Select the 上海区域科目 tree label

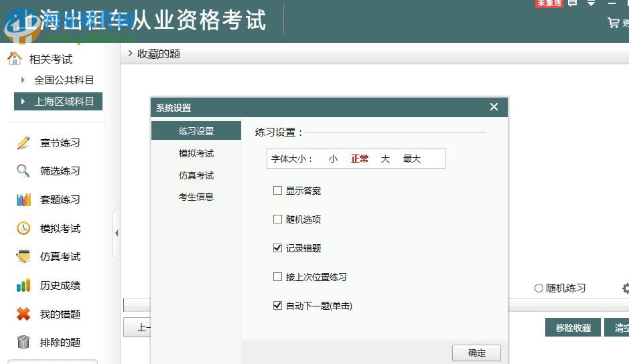point(64,102)
